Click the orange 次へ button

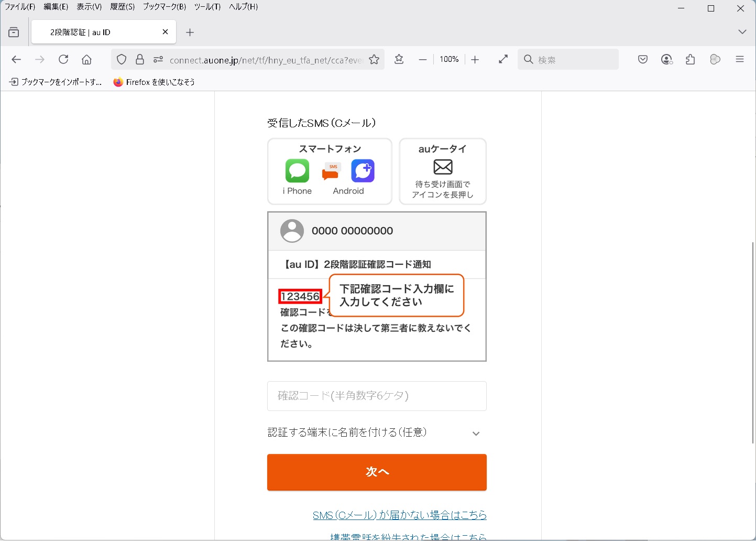coord(377,472)
